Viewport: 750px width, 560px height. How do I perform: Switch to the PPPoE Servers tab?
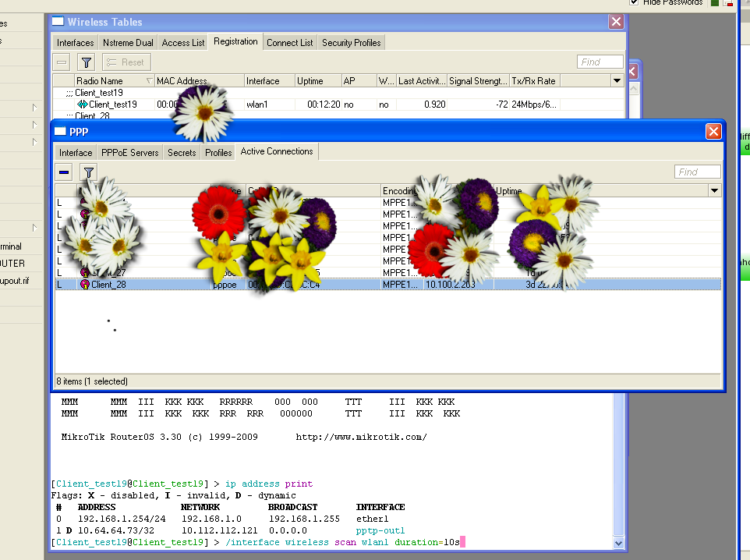[x=130, y=153]
